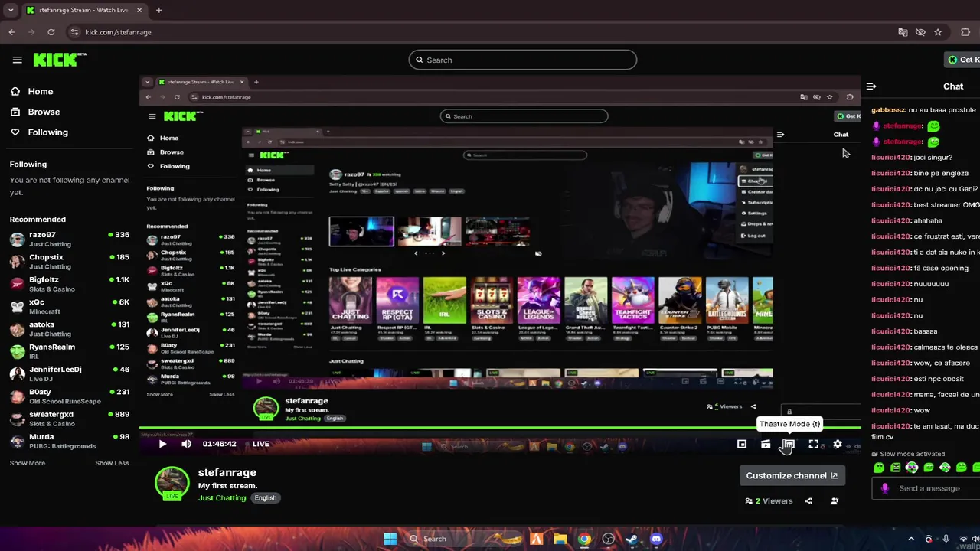Open moderator icon beside share button

(x=835, y=501)
